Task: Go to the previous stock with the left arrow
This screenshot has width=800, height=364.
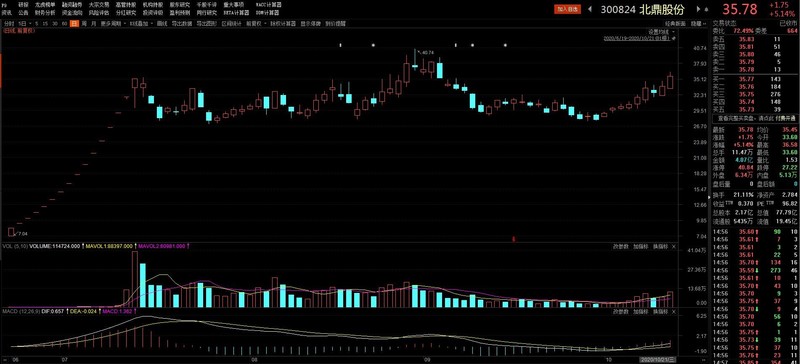Action: coord(589,9)
